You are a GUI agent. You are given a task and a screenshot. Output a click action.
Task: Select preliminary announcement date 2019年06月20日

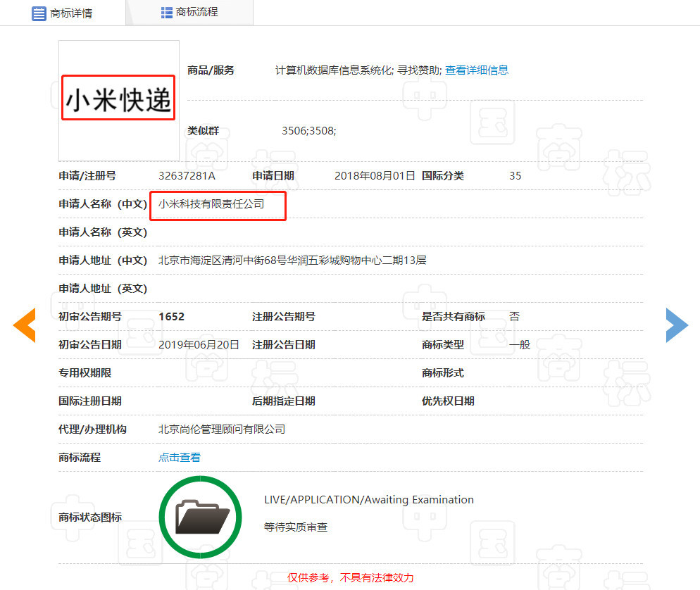[x=199, y=344]
